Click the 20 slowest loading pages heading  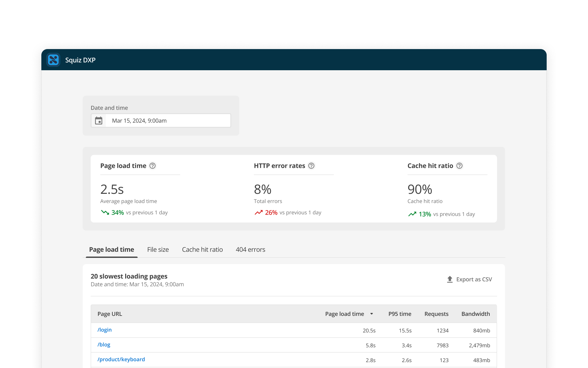click(129, 276)
